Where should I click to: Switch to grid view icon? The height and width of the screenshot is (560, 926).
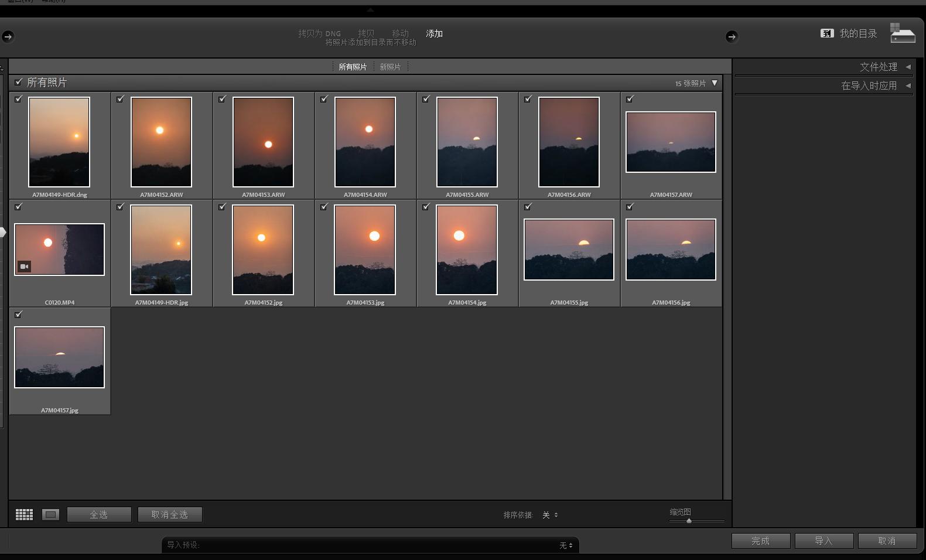[x=24, y=514]
